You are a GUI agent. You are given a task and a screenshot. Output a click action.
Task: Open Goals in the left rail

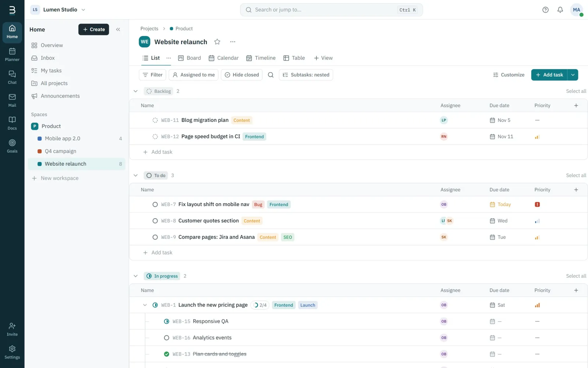pos(12,146)
